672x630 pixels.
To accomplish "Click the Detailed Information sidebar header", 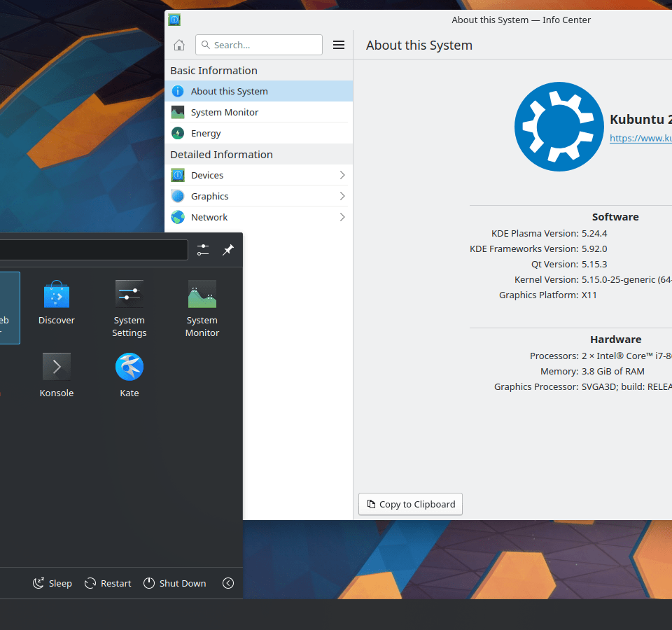I will 222,155.
